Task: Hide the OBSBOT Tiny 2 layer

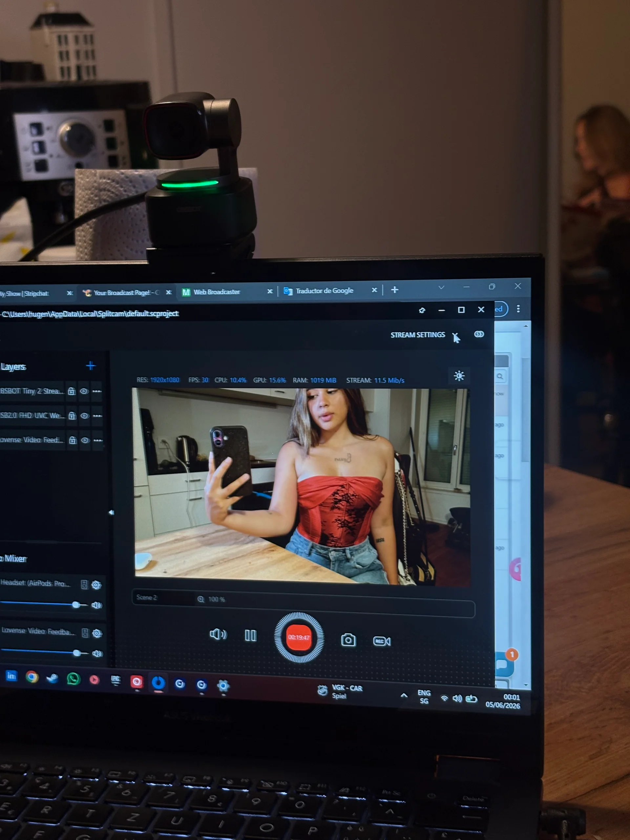Action: pos(84,391)
